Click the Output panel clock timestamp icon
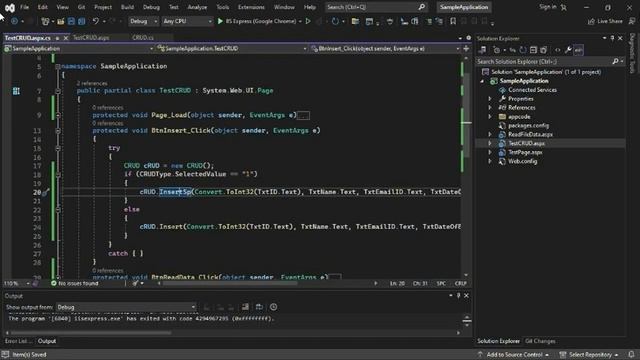640x360 pixels. click(x=273, y=307)
